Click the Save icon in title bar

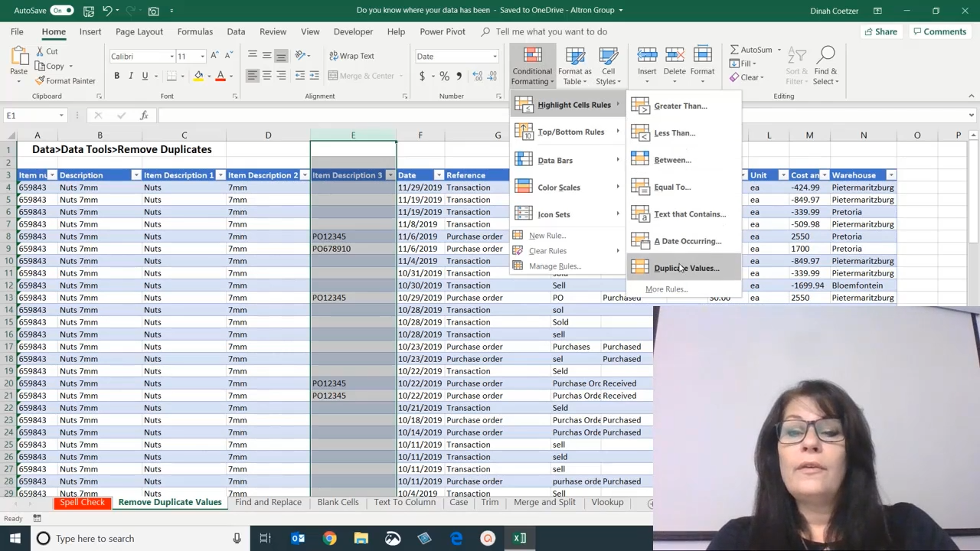tap(89, 11)
